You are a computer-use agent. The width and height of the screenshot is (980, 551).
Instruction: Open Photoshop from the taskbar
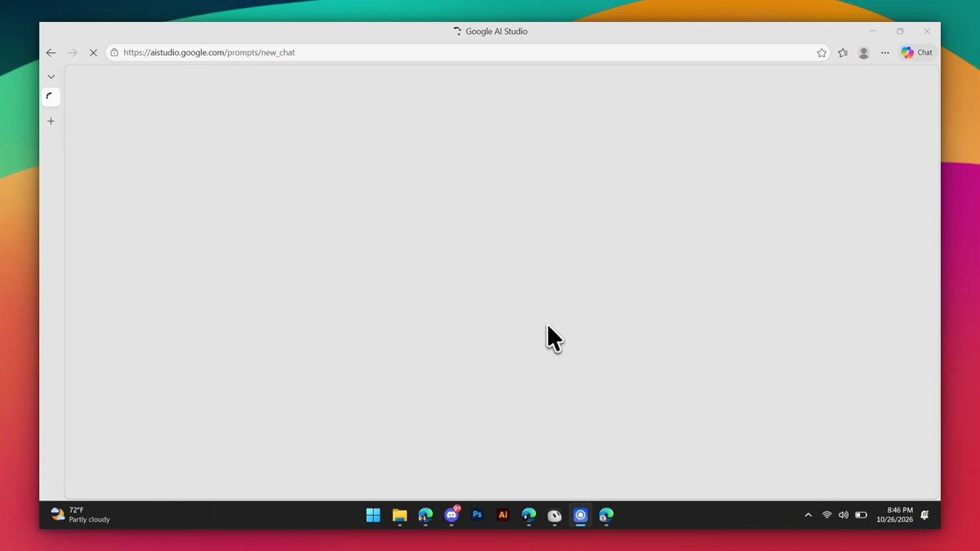(x=478, y=514)
